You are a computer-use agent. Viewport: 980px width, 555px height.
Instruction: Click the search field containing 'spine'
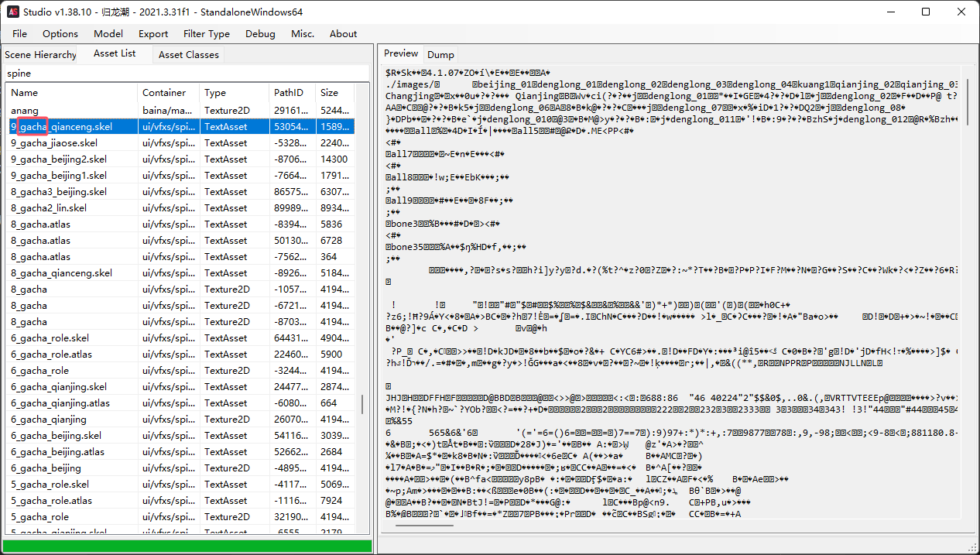[x=187, y=73]
